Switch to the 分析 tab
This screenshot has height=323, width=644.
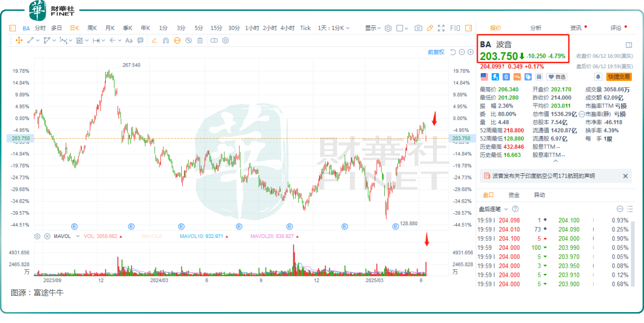(x=535, y=28)
